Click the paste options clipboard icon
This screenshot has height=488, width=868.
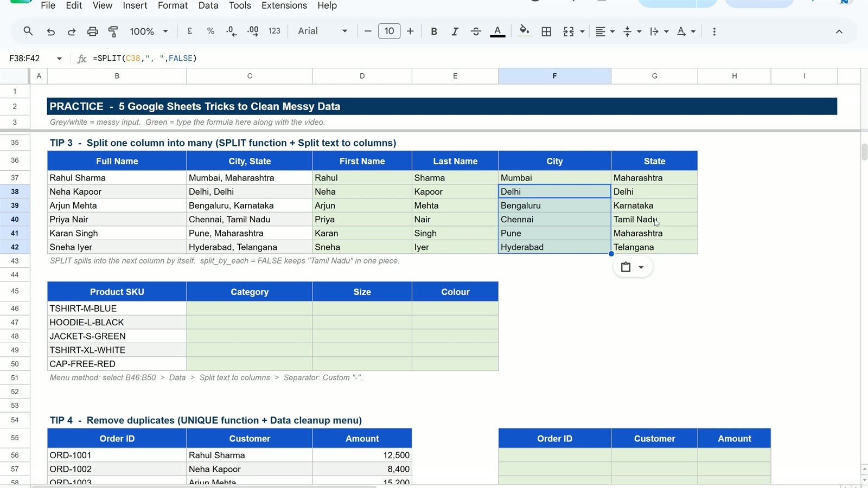click(x=626, y=267)
